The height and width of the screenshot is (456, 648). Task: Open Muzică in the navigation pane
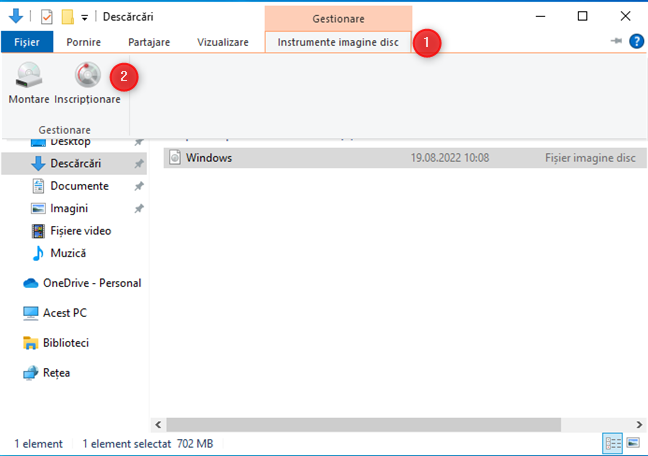pos(68,253)
